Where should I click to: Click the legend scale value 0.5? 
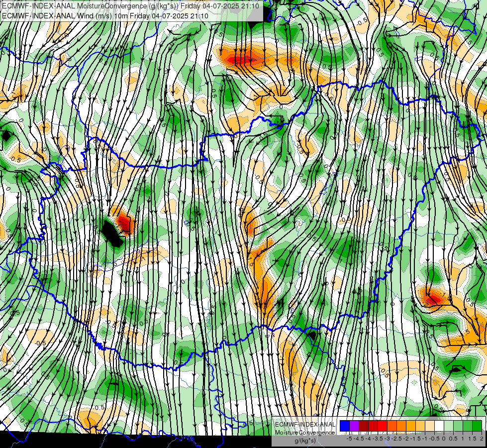tap(454, 439)
